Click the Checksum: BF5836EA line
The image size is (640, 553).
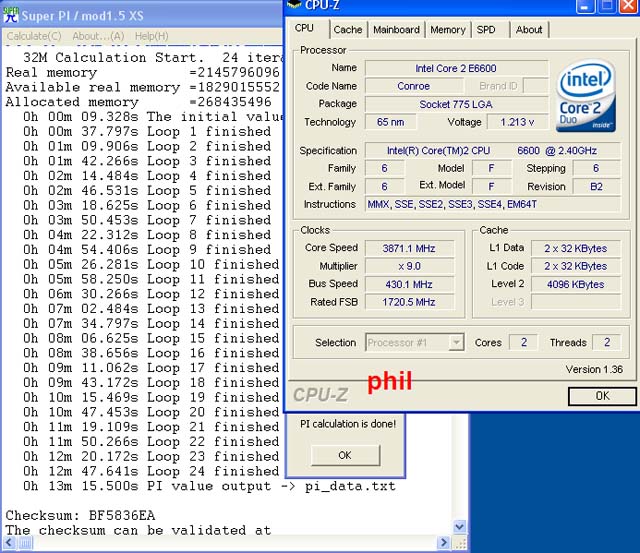80,515
